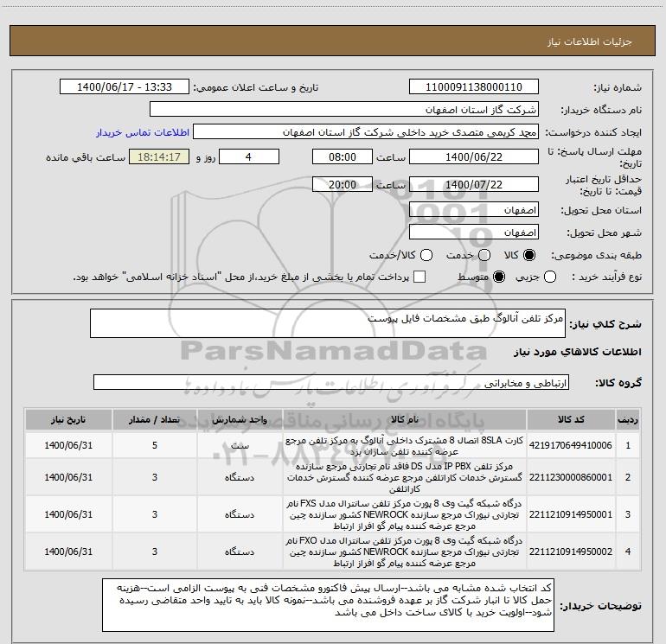Click the نام کالا column header
The height and width of the screenshot is (644, 666).
405,419
